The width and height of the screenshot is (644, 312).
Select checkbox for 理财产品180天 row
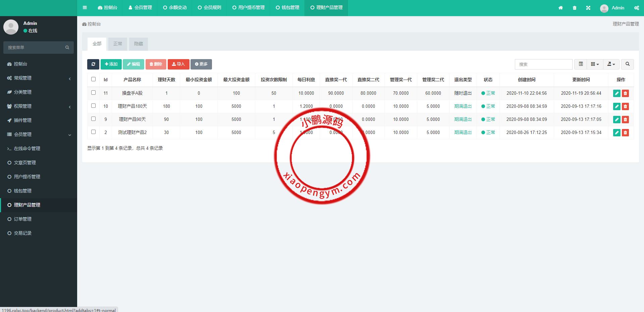[x=94, y=106]
